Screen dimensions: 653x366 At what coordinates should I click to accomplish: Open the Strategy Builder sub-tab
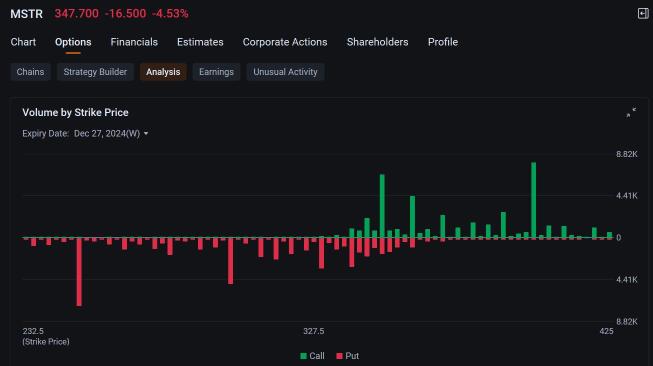click(95, 72)
